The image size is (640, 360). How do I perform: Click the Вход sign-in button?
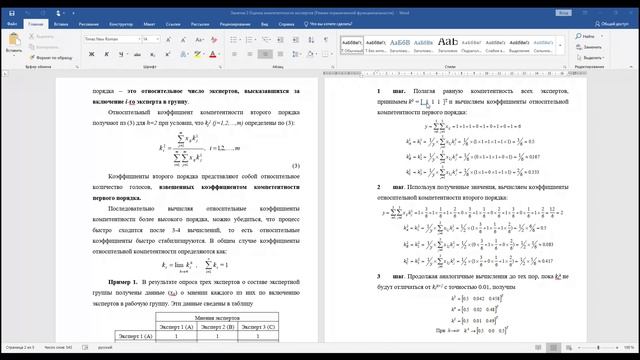pyautogui.click(x=563, y=13)
